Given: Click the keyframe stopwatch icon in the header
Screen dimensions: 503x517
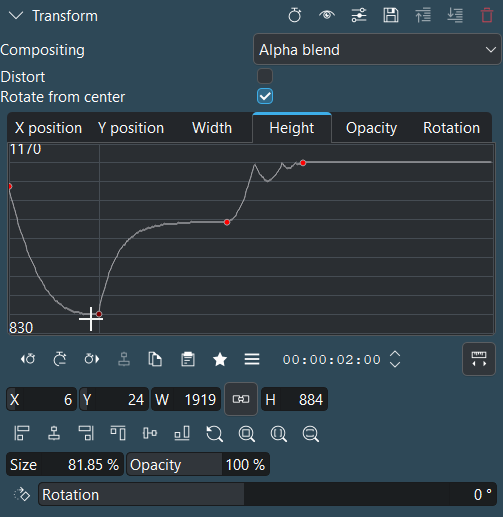Looking at the screenshot, I should click(295, 15).
